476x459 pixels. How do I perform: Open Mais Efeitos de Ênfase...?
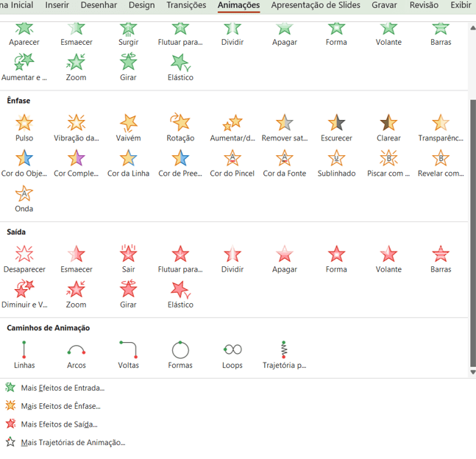(x=53, y=406)
